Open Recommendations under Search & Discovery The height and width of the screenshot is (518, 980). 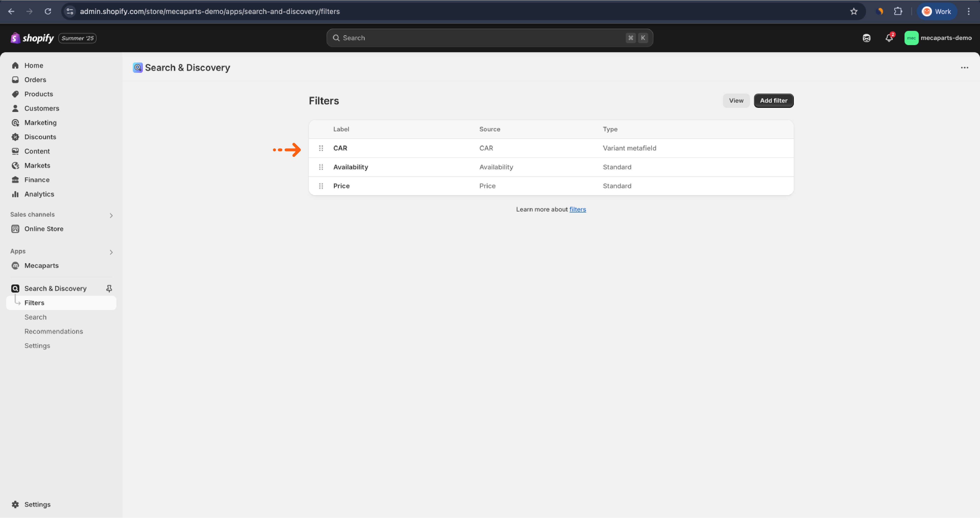(54, 332)
